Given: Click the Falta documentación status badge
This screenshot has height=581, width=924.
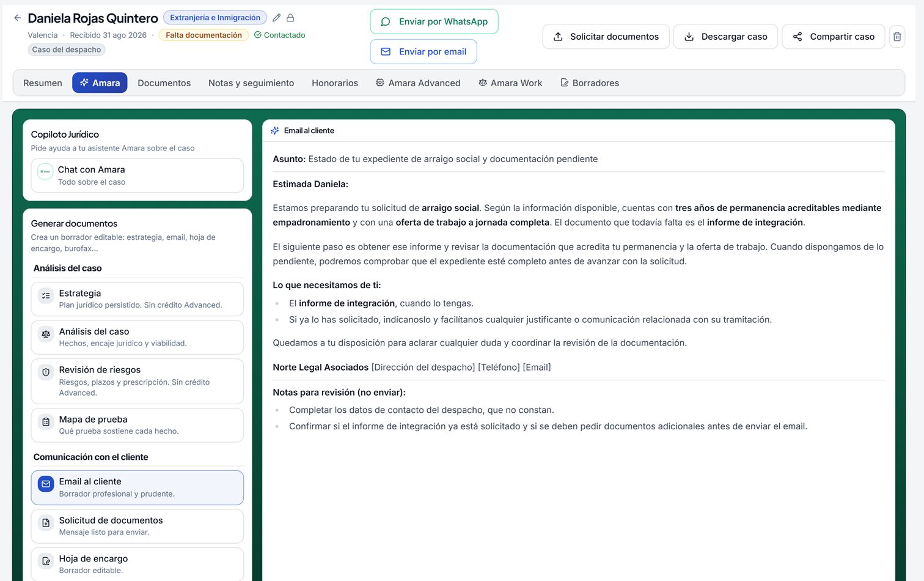Looking at the screenshot, I should click(x=204, y=35).
